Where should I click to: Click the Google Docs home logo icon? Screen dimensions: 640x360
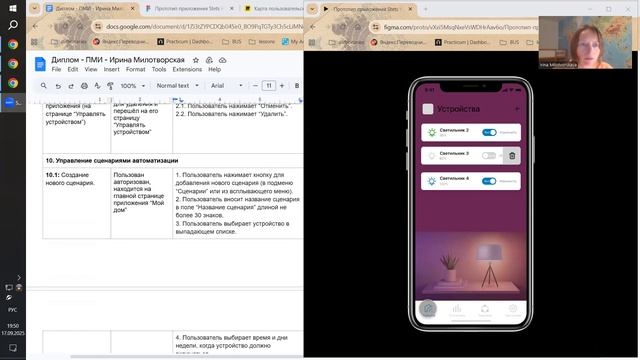pyautogui.click(x=40, y=64)
